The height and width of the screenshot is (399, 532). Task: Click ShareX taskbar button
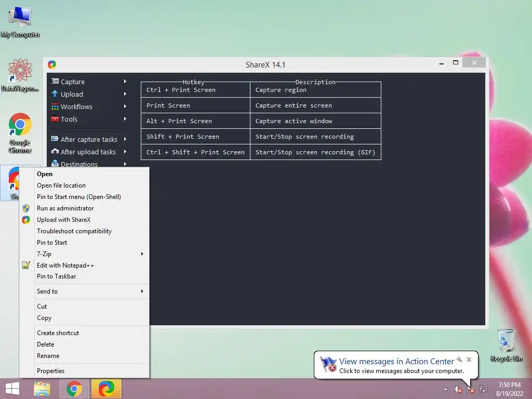click(x=106, y=389)
